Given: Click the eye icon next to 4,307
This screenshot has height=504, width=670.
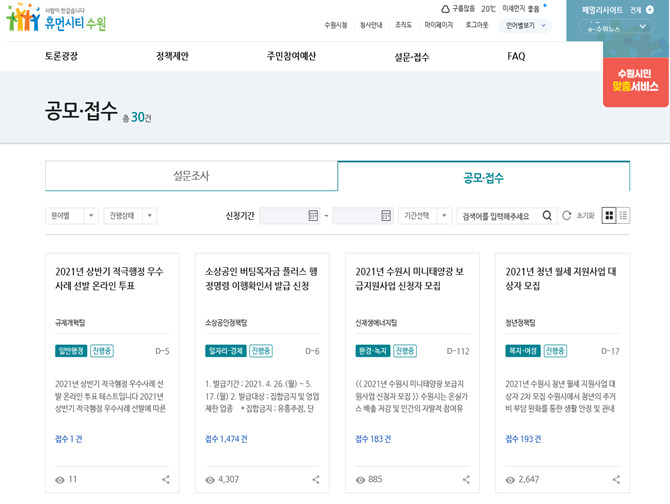Looking at the screenshot, I should [210, 480].
